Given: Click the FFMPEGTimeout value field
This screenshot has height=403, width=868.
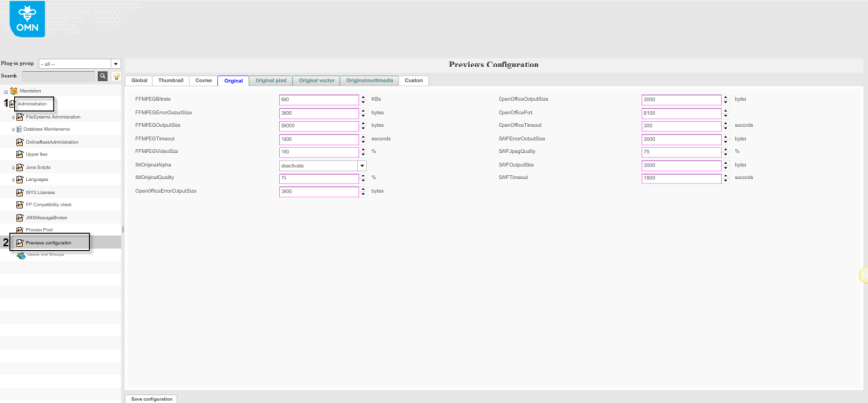Looking at the screenshot, I should pyautogui.click(x=319, y=139).
